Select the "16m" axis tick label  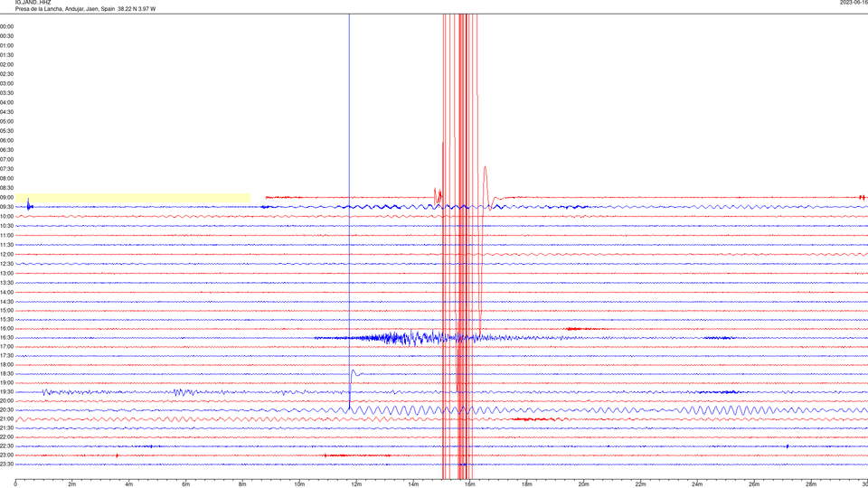point(470,484)
